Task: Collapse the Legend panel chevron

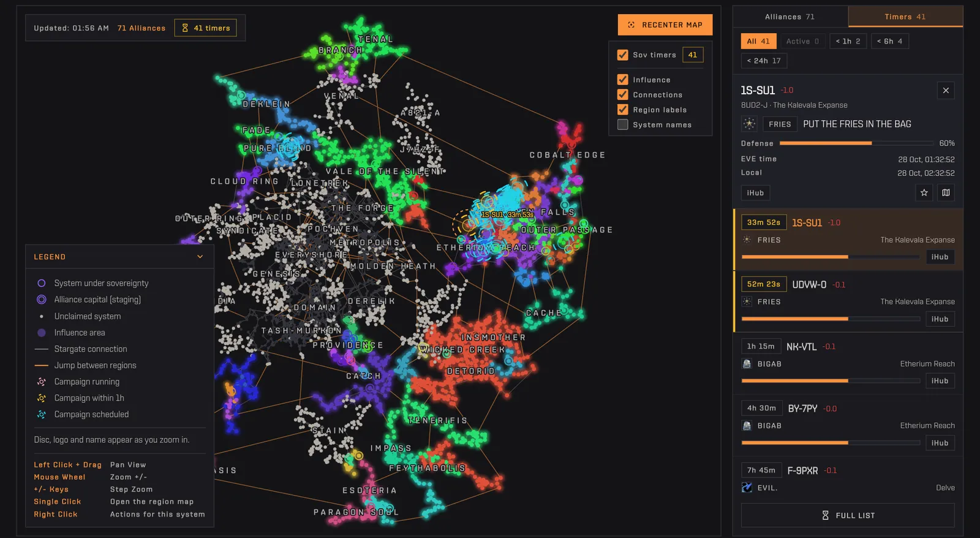Action: [x=200, y=257]
